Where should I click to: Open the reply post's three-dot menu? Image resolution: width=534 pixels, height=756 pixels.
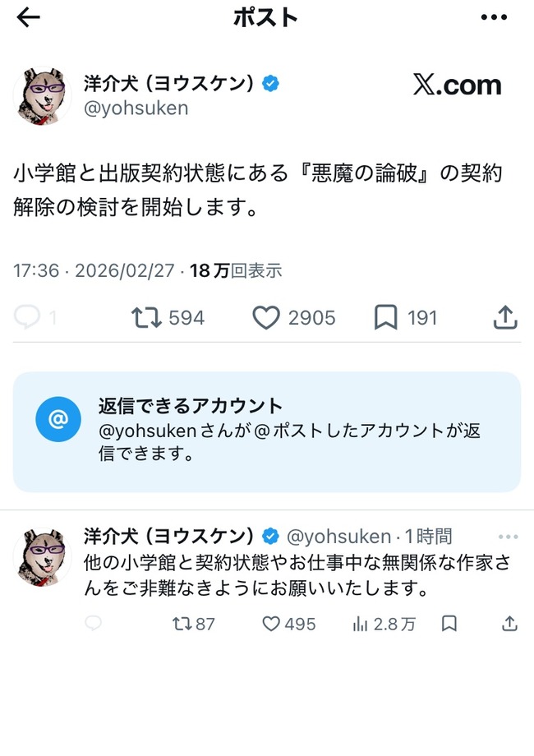pos(508,537)
